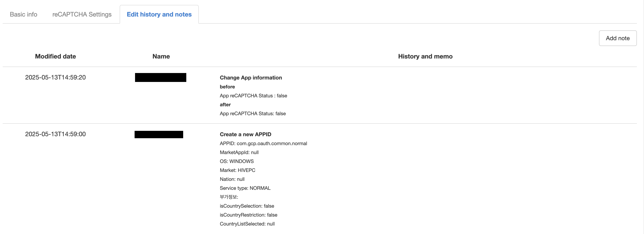The height and width of the screenshot is (234, 644).
Task: Click the redacted name in the Create a new APPID row
Action: pyautogui.click(x=159, y=135)
